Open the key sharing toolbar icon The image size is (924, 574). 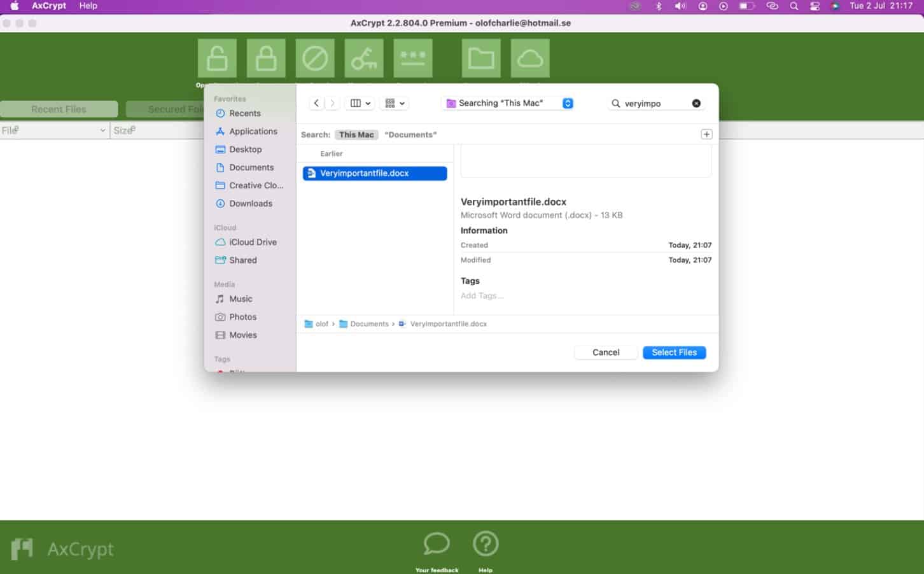[x=364, y=58]
